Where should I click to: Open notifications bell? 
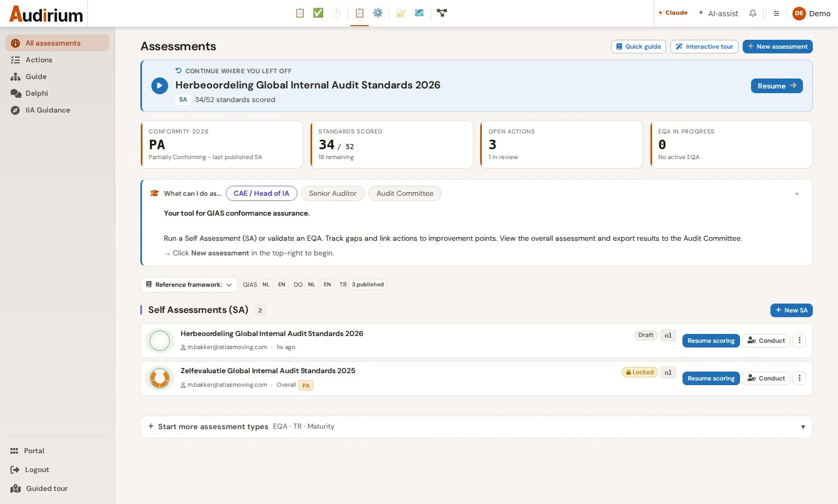(753, 14)
